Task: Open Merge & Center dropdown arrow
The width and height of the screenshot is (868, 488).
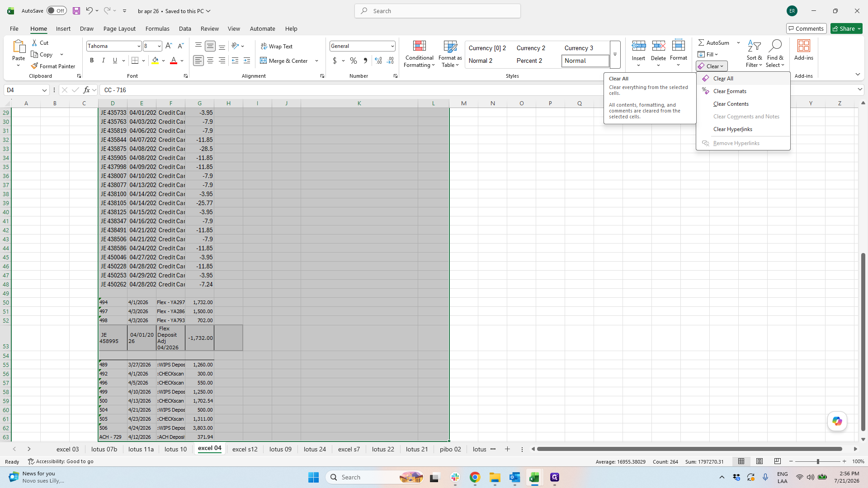Action: pos(317,61)
